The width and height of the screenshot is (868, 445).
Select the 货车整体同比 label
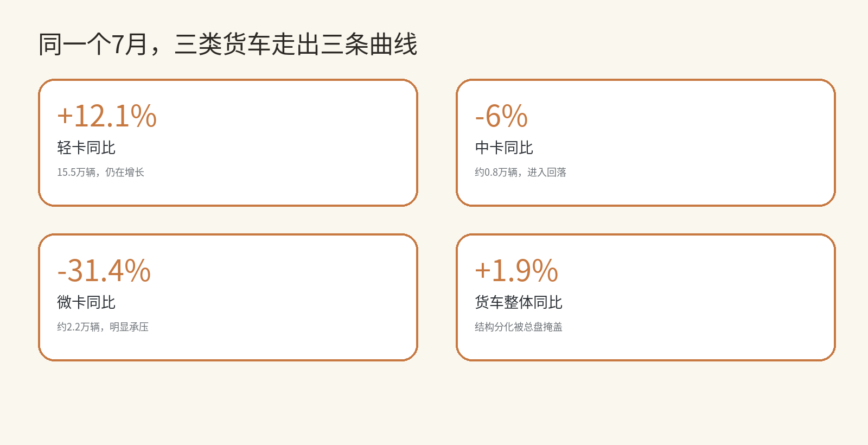pyautogui.click(x=519, y=302)
